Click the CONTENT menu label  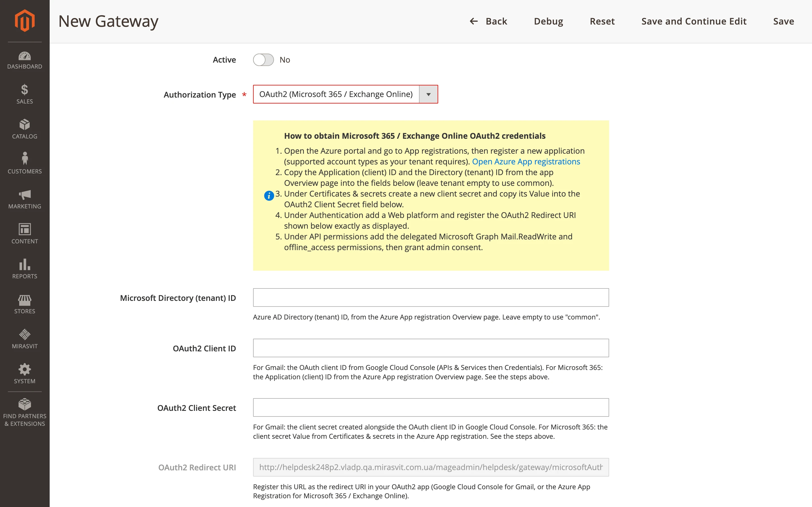pyautogui.click(x=25, y=241)
